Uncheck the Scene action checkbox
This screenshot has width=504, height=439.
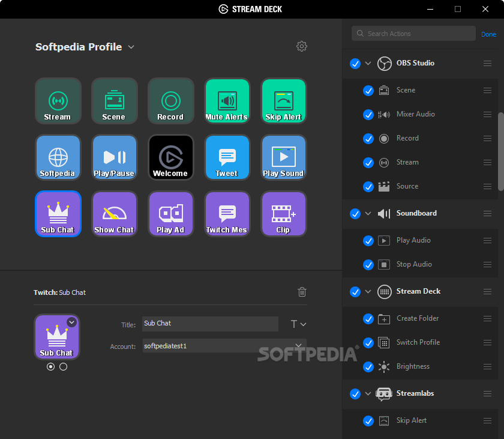pyautogui.click(x=368, y=91)
